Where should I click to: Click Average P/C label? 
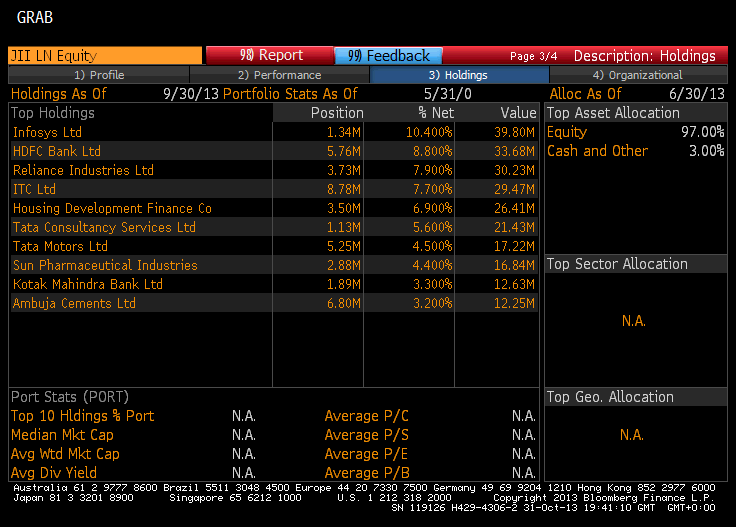(x=367, y=416)
